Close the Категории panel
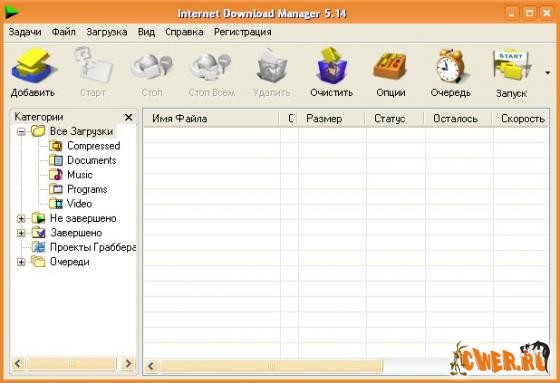This screenshot has height=383, width=560. coord(129,117)
